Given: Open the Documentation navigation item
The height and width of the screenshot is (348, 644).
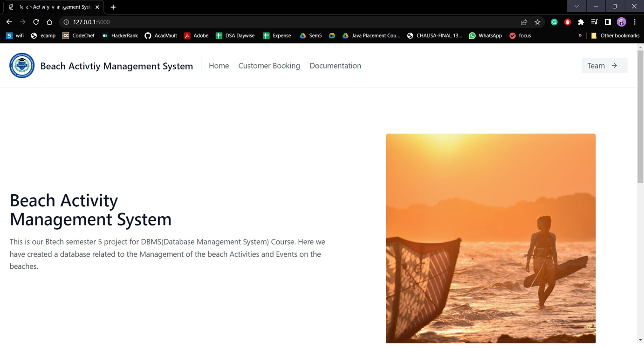Looking at the screenshot, I should [x=335, y=66].
